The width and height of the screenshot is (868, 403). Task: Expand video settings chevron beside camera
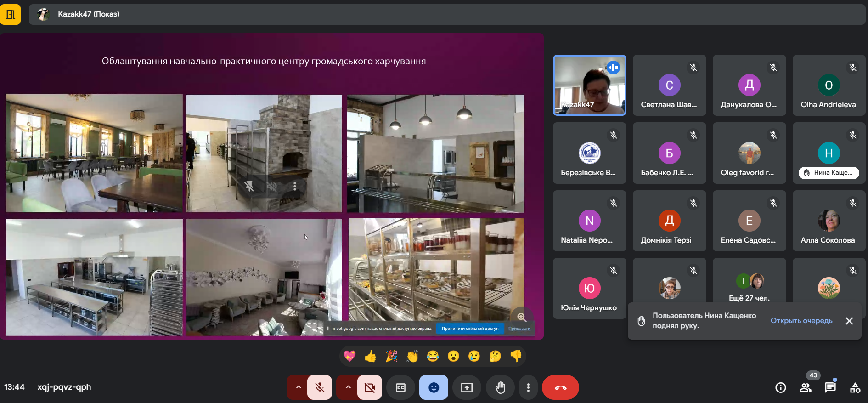[348, 387]
